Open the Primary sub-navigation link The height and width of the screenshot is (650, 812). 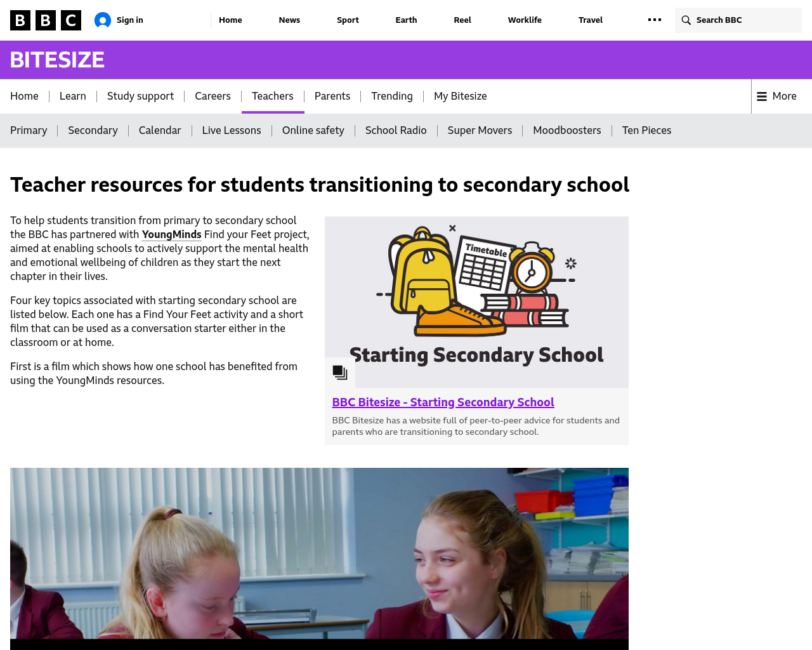tap(29, 131)
